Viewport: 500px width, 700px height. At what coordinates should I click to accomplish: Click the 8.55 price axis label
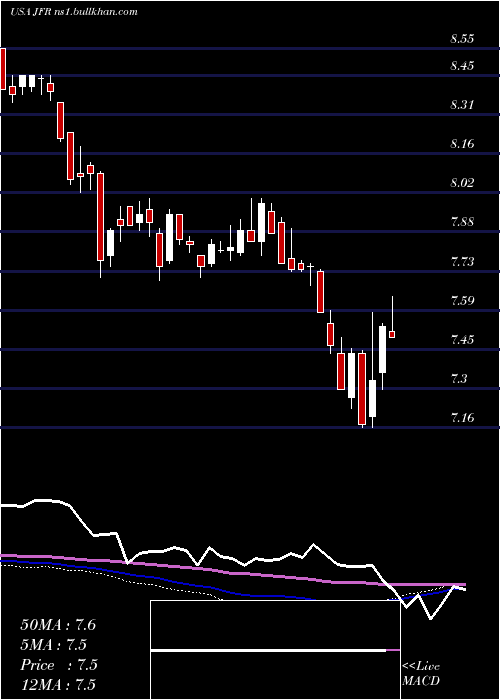pyautogui.click(x=462, y=39)
